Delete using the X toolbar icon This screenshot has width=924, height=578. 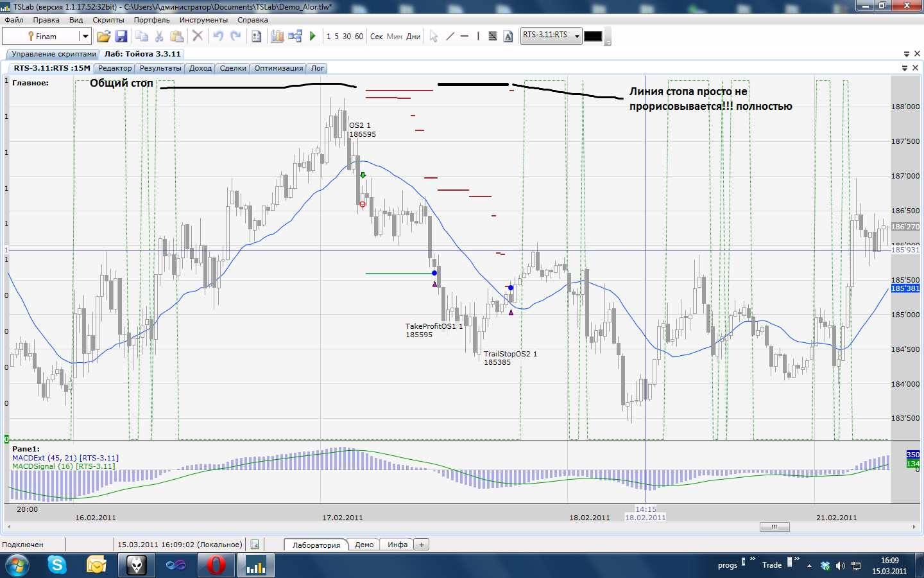click(198, 36)
